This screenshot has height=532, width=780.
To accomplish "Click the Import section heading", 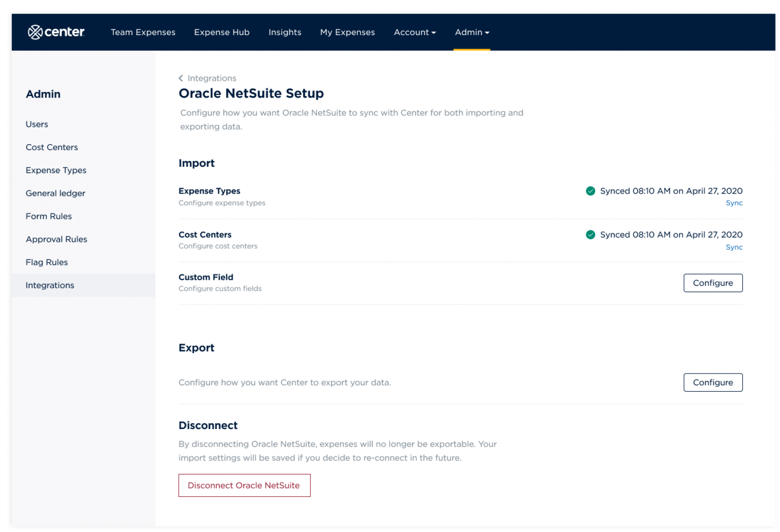I will click(x=196, y=163).
